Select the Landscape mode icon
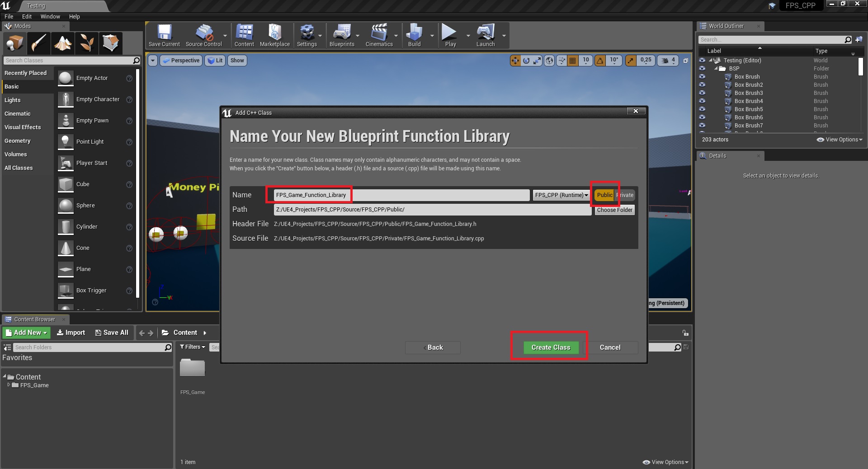868x469 pixels. pyautogui.click(x=63, y=43)
